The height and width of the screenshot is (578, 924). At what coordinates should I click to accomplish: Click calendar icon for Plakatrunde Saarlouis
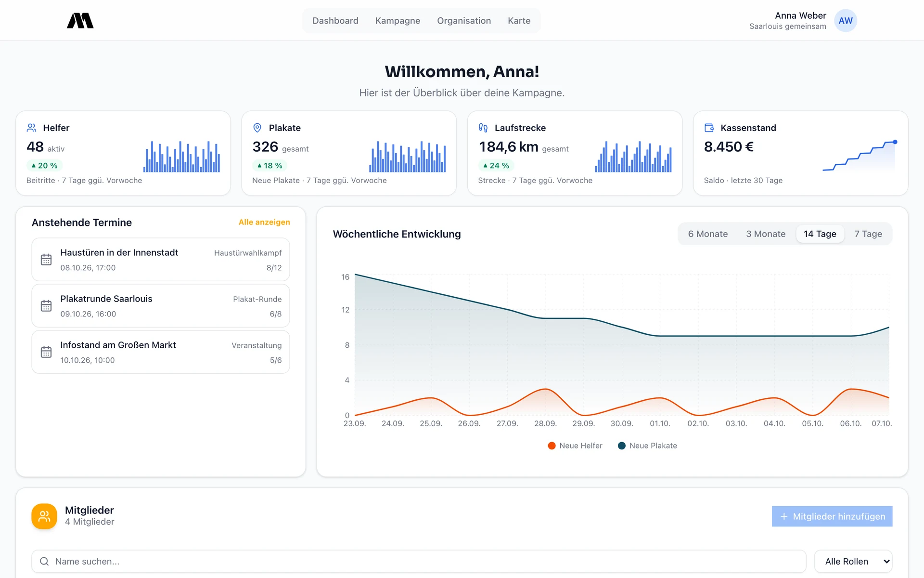pyautogui.click(x=46, y=306)
